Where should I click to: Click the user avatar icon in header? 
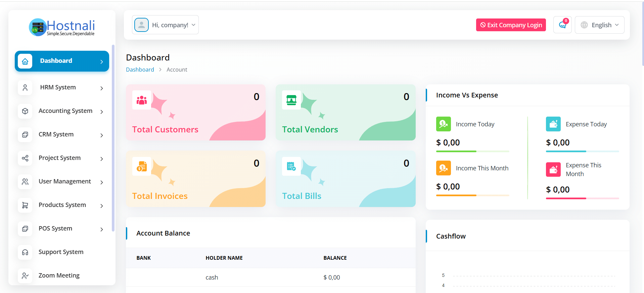[x=141, y=25]
